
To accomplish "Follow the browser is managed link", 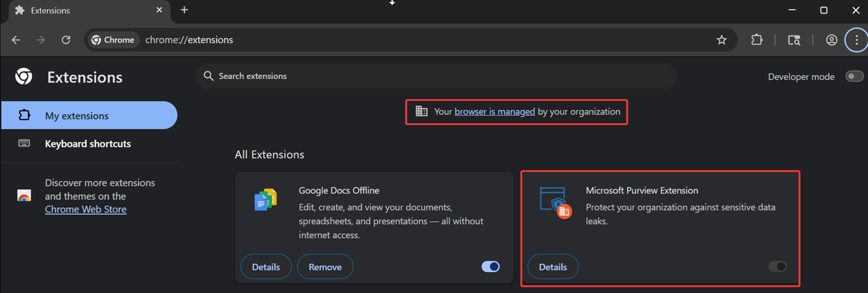I will (495, 111).
